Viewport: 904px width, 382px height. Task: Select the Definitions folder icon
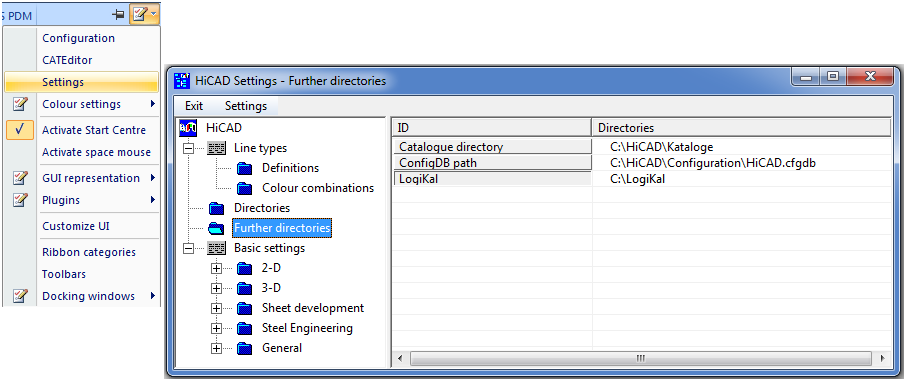tap(245, 168)
